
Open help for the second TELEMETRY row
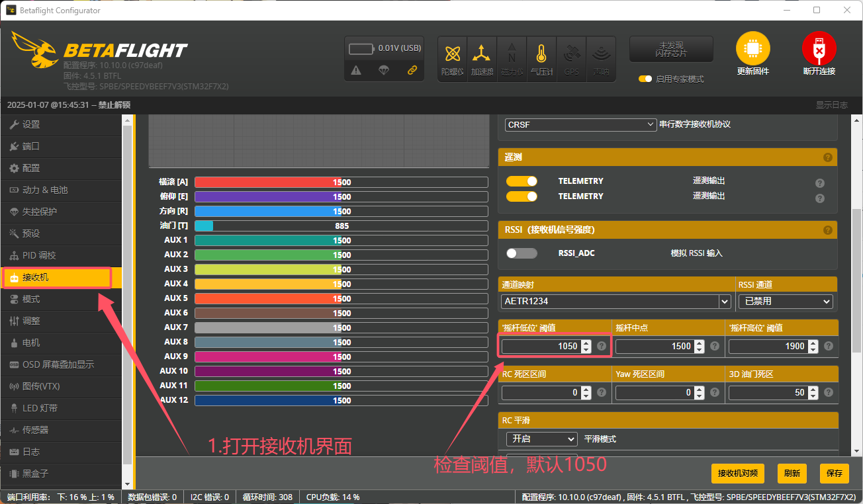click(820, 198)
